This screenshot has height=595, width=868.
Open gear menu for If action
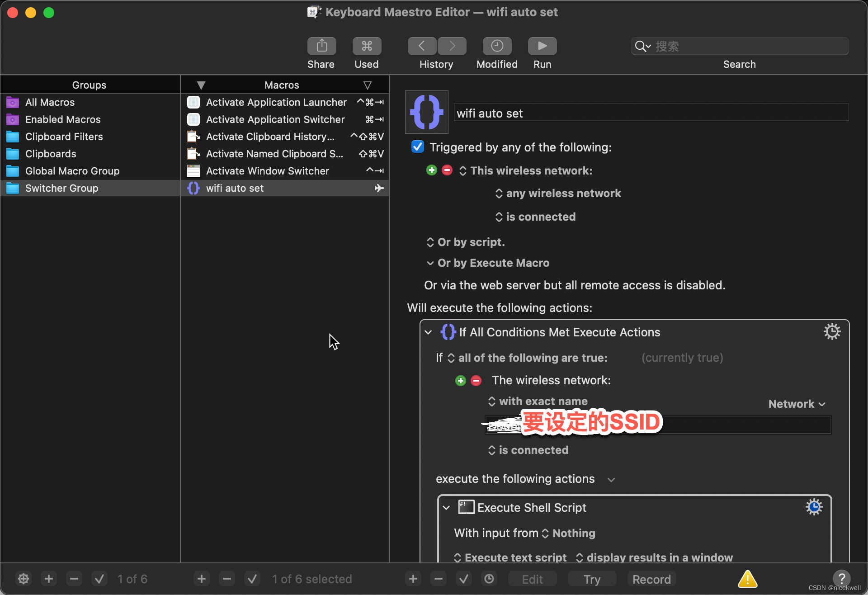click(x=832, y=332)
